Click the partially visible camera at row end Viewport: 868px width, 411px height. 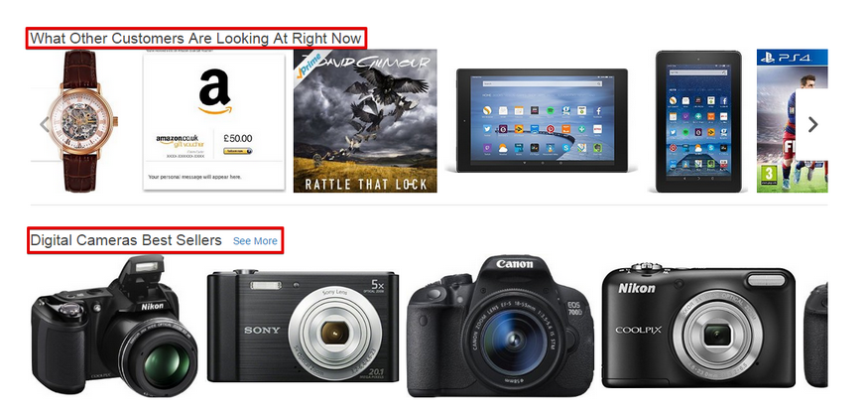(816, 335)
